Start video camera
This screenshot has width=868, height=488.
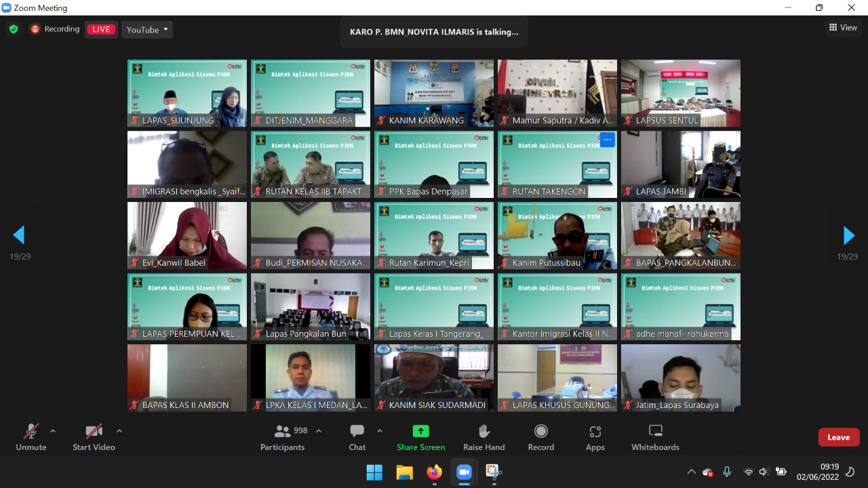pyautogui.click(x=94, y=437)
